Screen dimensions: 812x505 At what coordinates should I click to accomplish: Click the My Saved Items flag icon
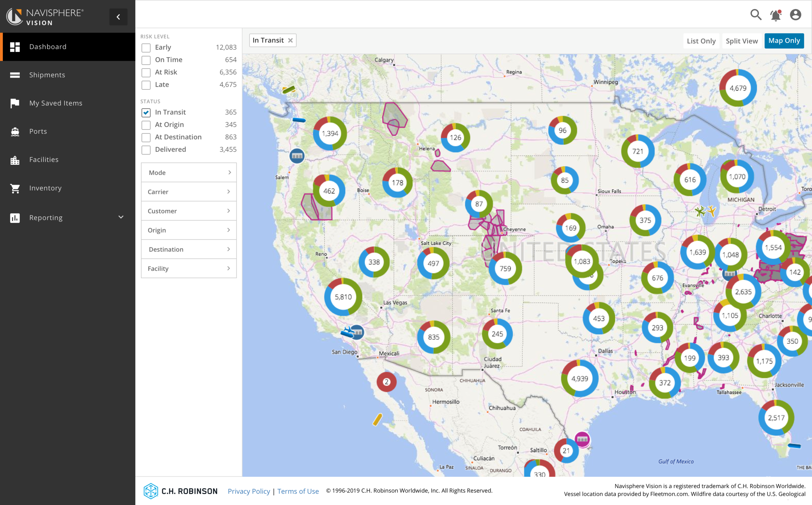click(15, 103)
